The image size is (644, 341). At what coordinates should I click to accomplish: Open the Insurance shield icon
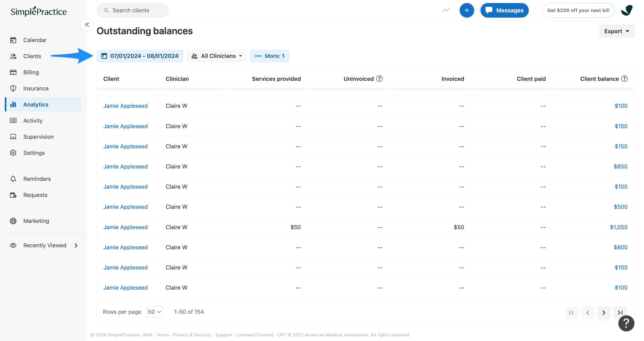pos(13,88)
